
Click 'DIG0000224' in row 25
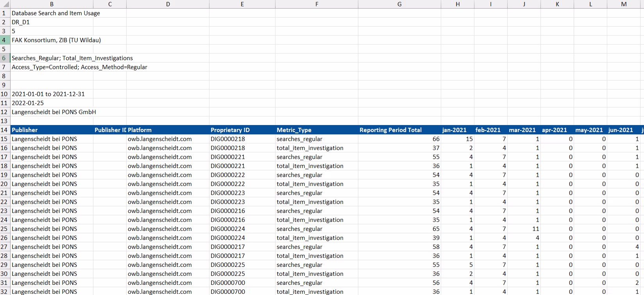[x=242, y=229]
